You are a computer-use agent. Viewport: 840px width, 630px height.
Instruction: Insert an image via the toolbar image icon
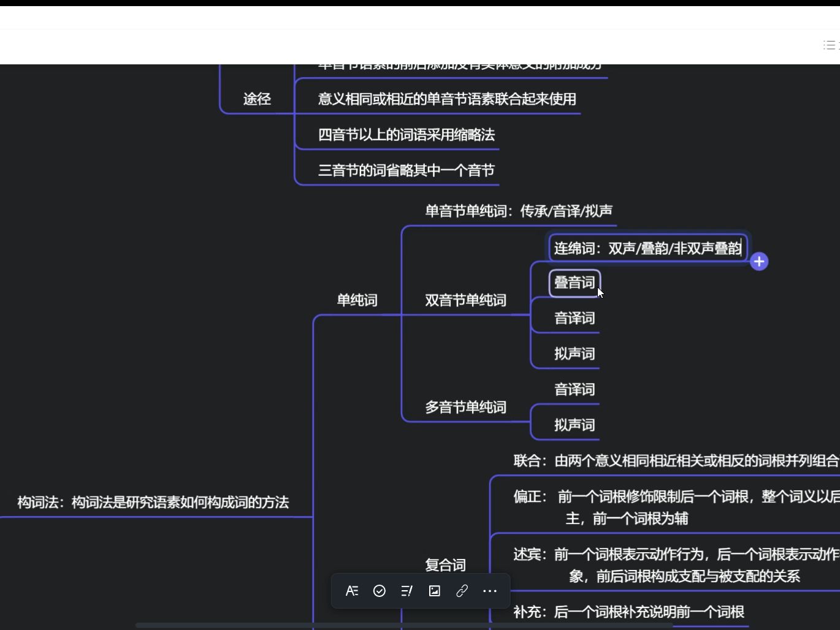pos(435,591)
